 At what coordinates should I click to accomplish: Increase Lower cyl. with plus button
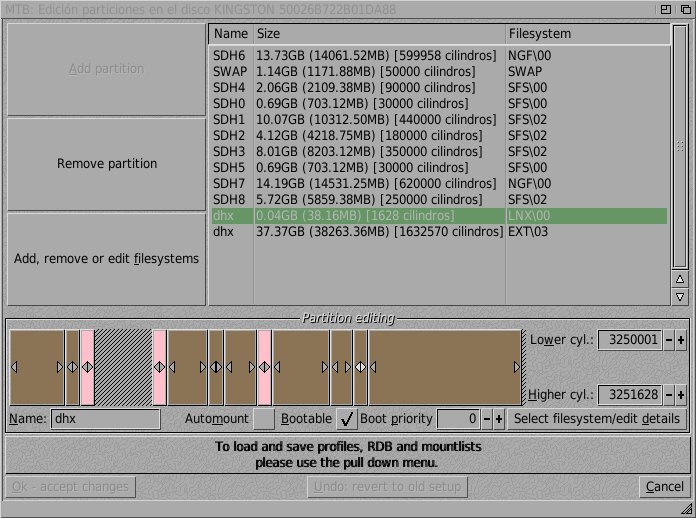pos(682,340)
